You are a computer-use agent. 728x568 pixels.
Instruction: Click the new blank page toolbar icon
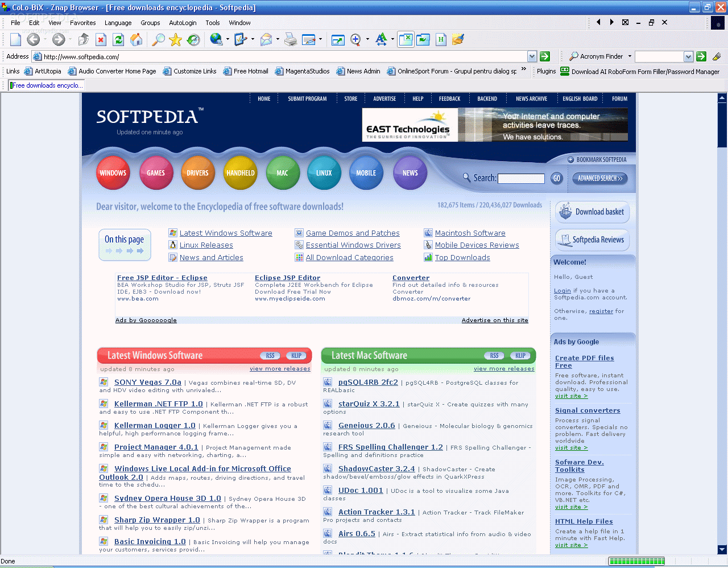[x=16, y=39]
